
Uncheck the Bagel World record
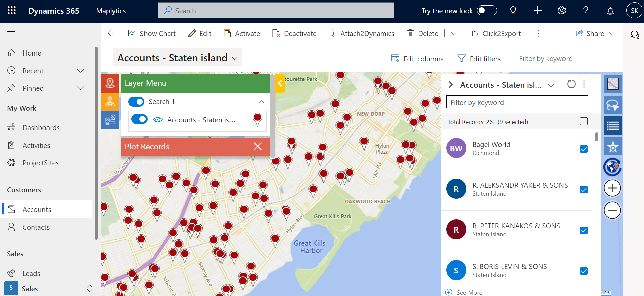[x=584, y=149]
